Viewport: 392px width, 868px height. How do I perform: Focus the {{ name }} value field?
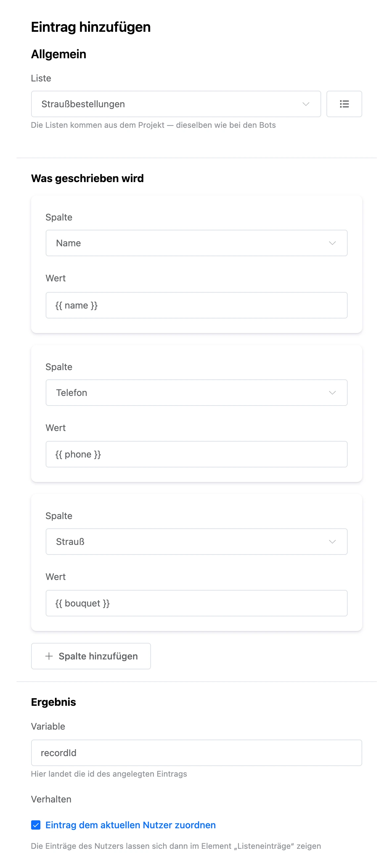[x=196, y=305]
